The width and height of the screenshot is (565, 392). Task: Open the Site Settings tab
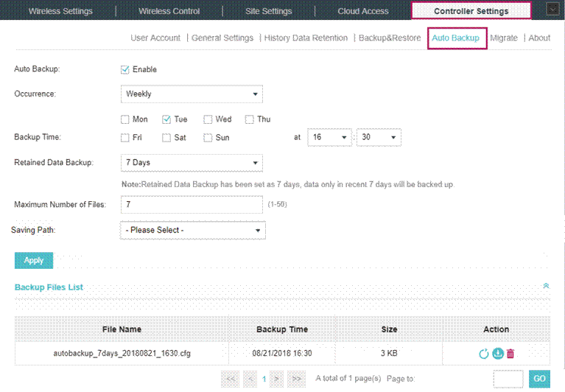coord(268,11)
